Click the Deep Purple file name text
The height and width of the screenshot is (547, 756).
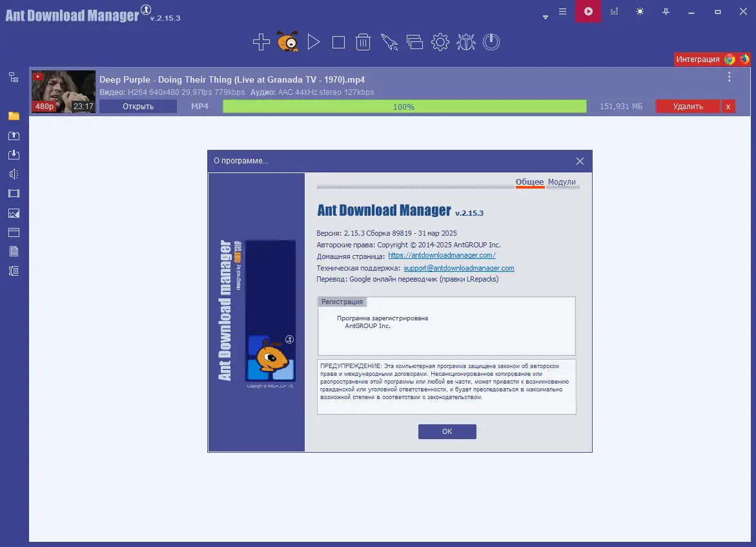232,79
